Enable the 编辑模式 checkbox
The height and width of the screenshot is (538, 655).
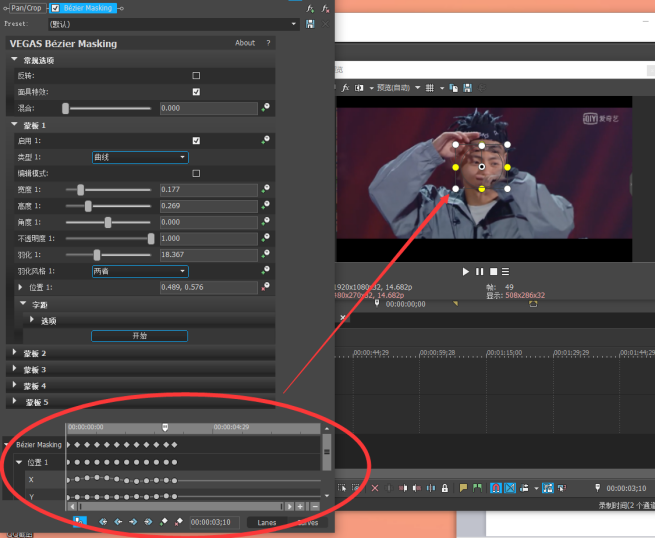coord(196,173)
